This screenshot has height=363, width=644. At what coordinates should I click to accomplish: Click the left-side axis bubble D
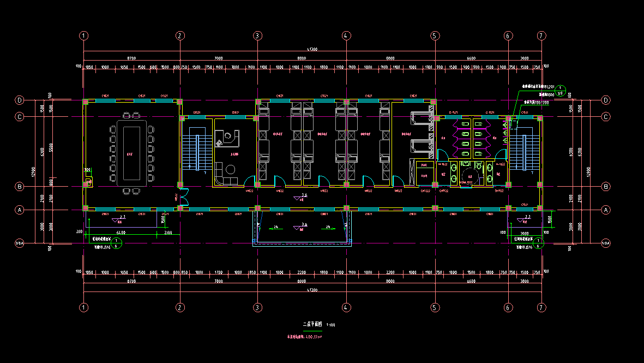[20, 100]
